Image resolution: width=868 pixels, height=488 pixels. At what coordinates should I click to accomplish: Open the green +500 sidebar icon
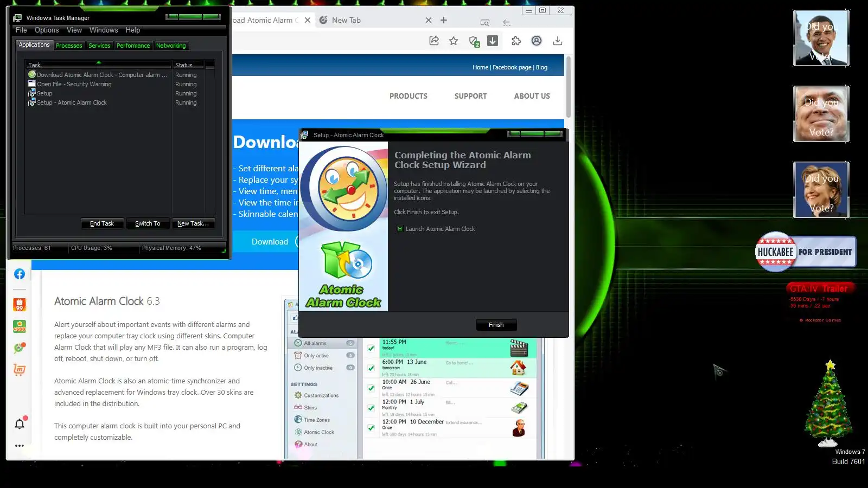pos(20,326)
